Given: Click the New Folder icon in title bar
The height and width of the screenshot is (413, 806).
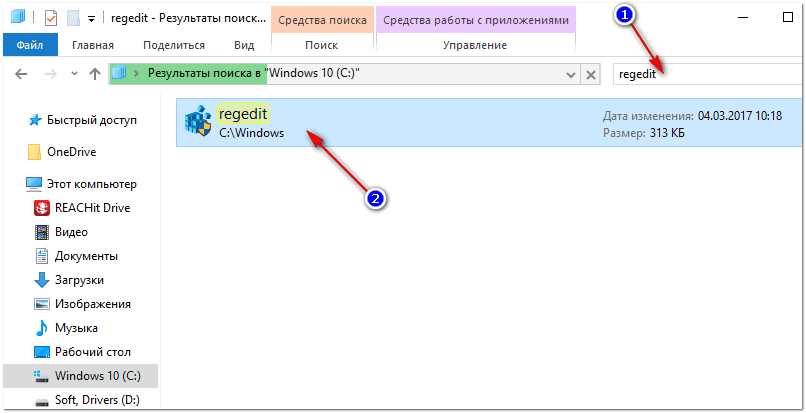Looking at the screenshot, I should click(73, 18).
